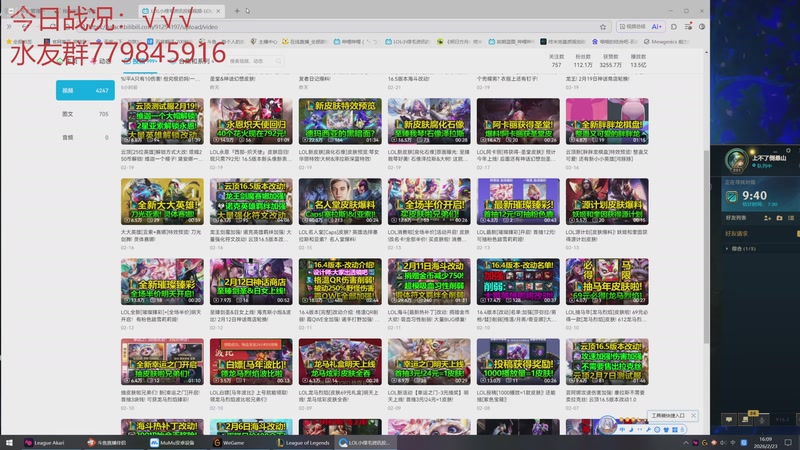Open the 主播中心 bookmark

(264, 42)
